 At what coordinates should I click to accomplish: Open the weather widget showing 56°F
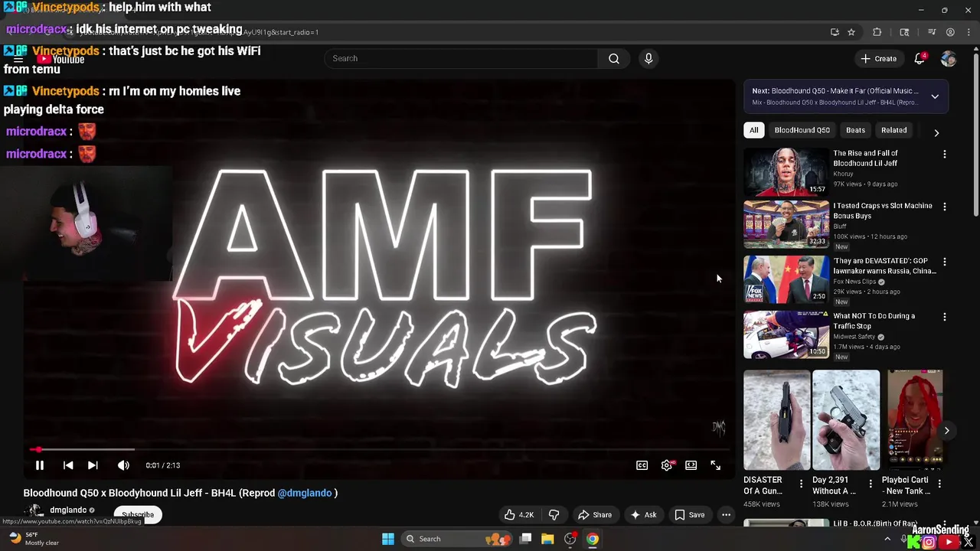pyautogui.click(x=32, y=539)
